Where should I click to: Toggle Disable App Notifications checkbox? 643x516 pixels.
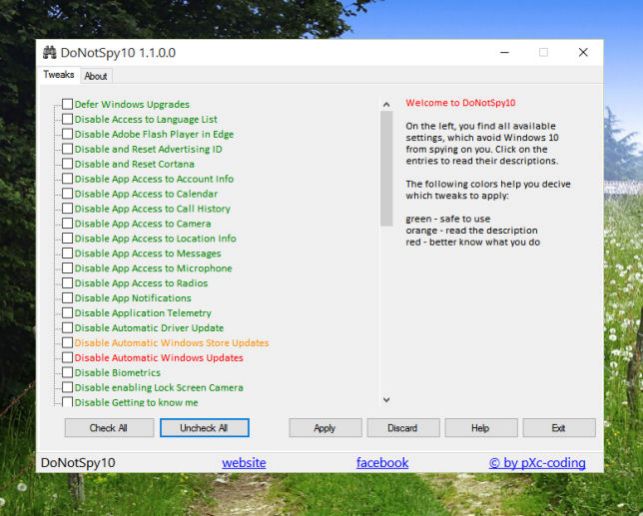pos(67,298)
